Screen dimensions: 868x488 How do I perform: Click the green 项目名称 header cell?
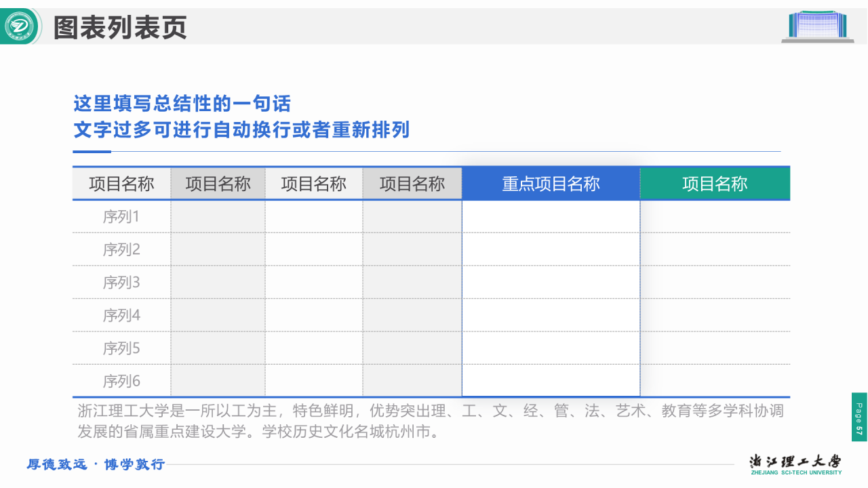point(715,184)
